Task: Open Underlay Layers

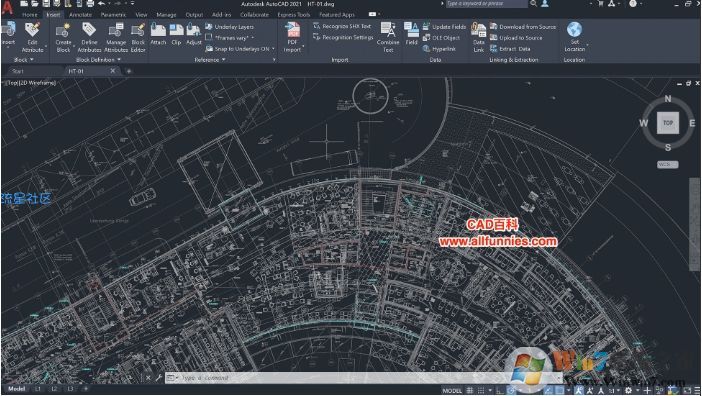Action: [x=230, y=27]
